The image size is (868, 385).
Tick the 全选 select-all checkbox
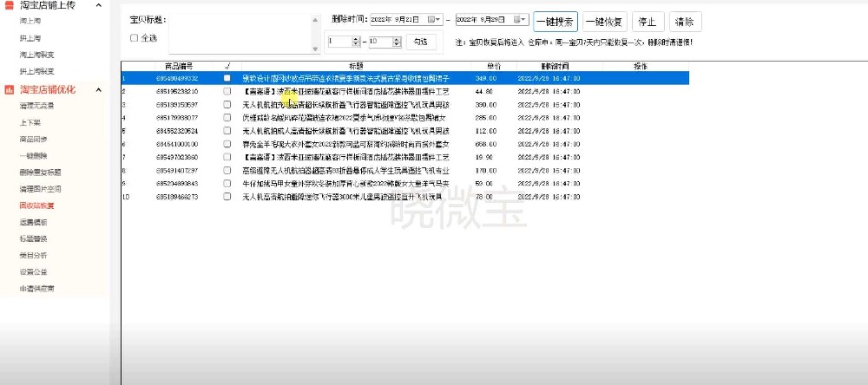pyautogui.click(x=134, y=38)
